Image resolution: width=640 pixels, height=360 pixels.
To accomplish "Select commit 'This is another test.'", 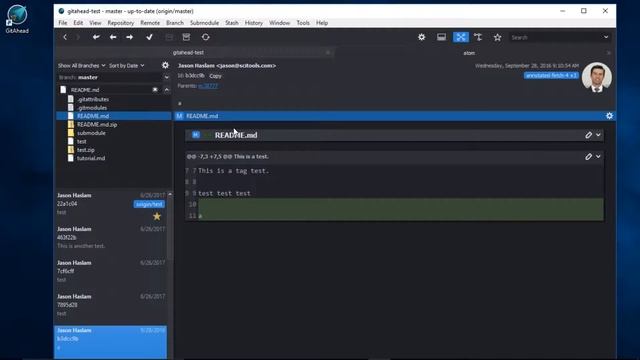I will 111,241.
